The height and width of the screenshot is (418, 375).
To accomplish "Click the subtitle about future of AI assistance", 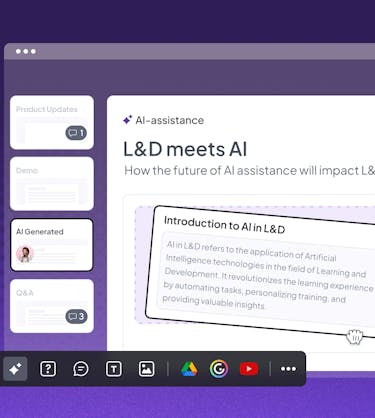I will click(x=249, y=171).
